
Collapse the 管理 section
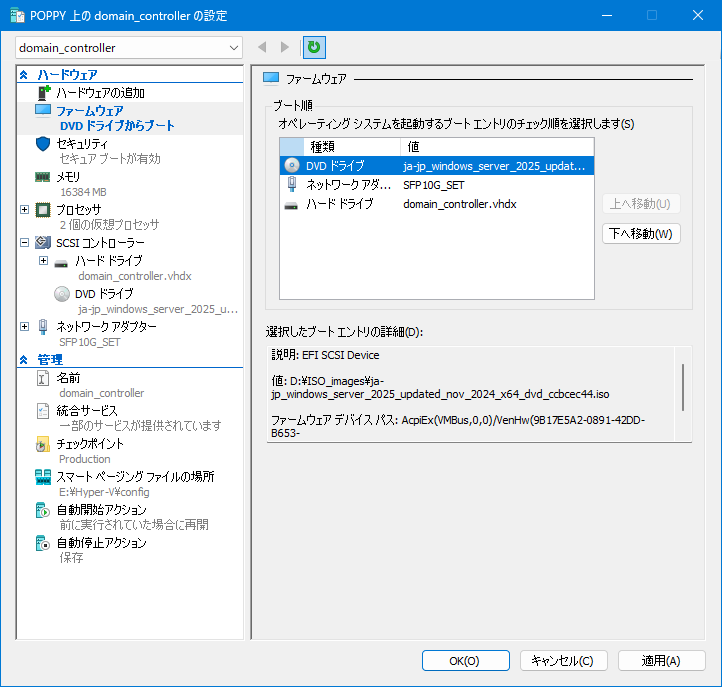[24, 360]
